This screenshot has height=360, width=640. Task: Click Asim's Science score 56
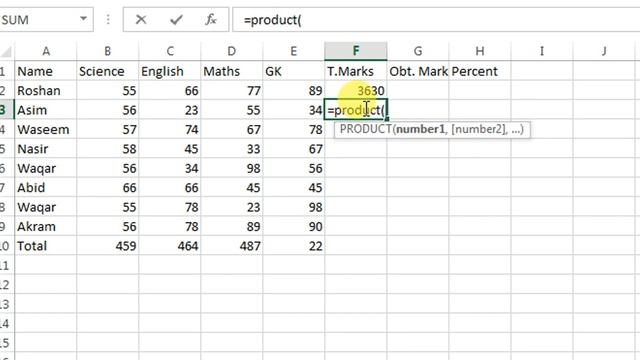pyautogui.click(x=108, y=110)
